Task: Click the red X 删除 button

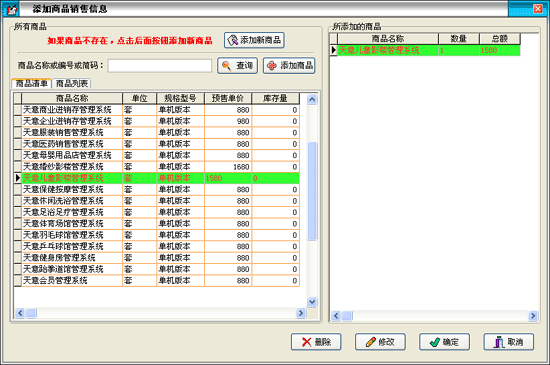Action: click(x=316, y=342)
